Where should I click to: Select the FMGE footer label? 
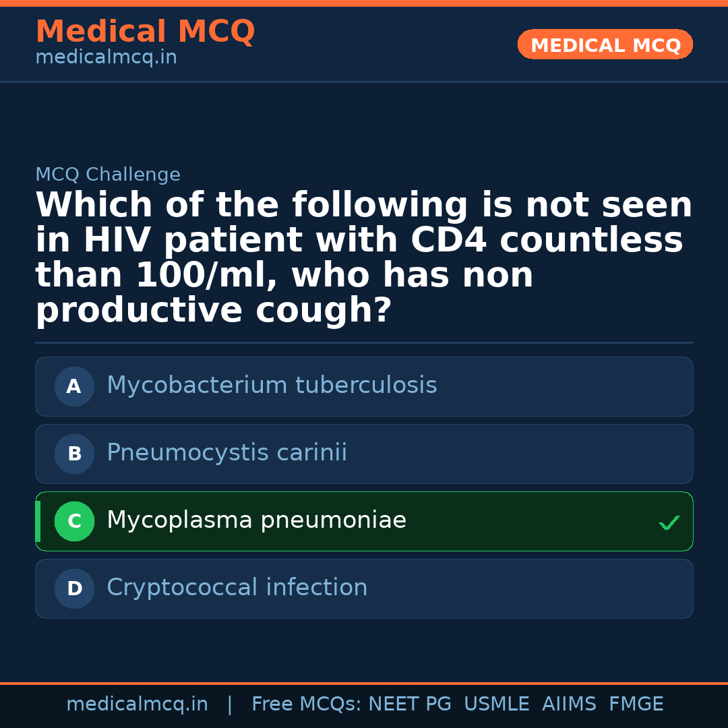point(636,704)
